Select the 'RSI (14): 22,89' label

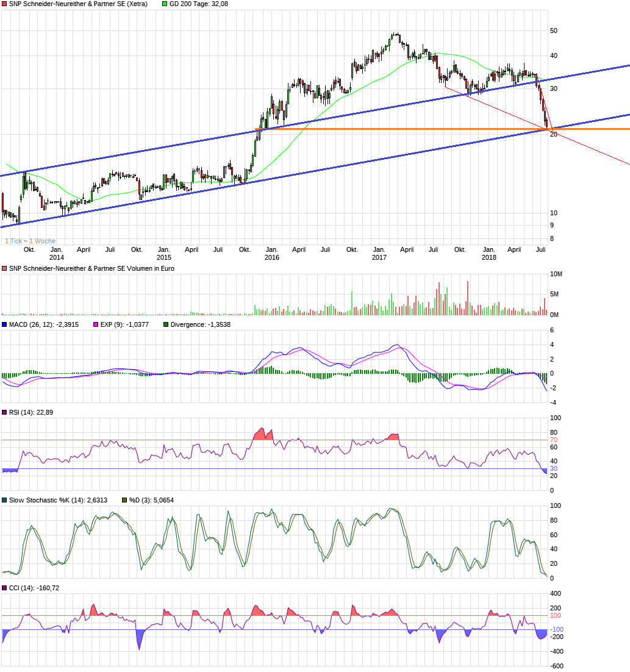31,413
